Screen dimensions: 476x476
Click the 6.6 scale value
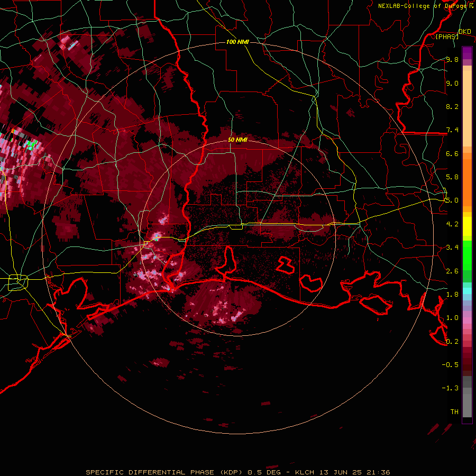(452, 153)
